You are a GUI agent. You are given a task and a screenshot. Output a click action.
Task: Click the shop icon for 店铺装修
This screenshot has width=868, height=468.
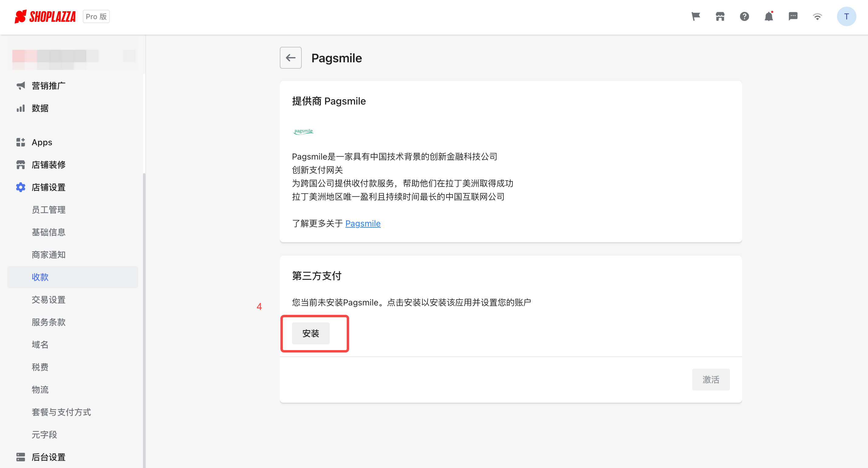21,165
